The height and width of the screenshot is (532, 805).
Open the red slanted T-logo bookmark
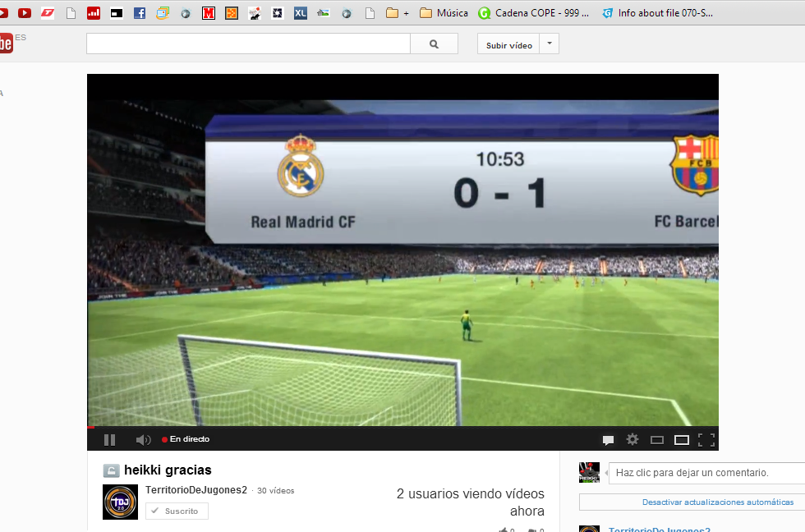tap(48, 13)
